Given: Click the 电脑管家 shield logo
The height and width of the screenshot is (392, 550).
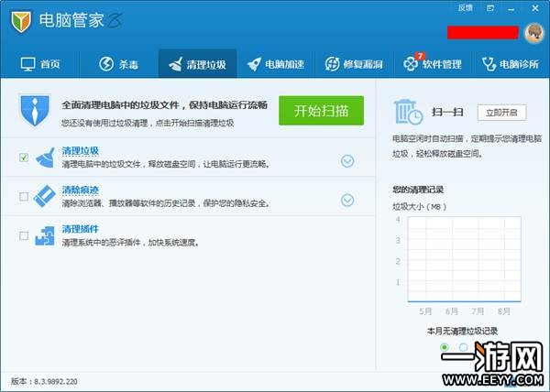Looking at the screenshot, I should (21, 21).
